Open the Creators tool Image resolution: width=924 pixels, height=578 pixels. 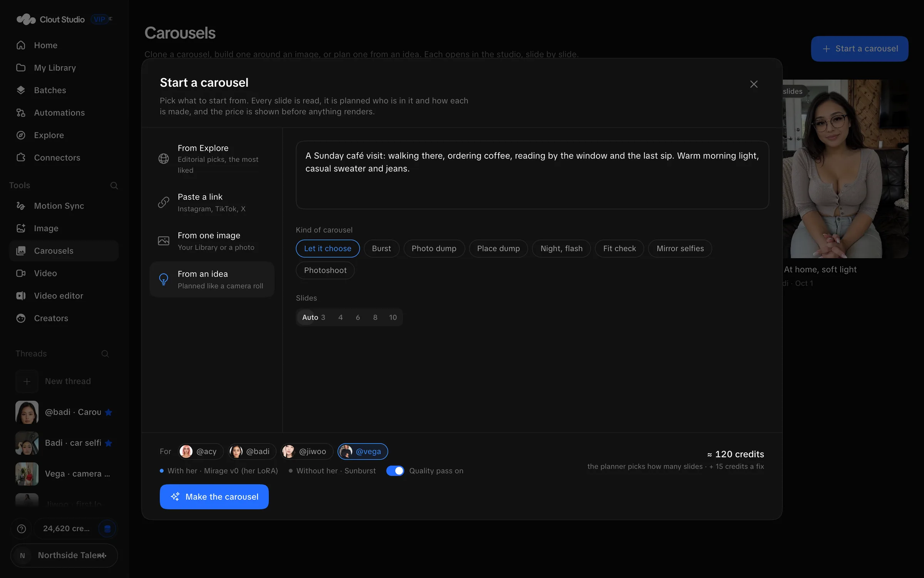coord(64,318)
